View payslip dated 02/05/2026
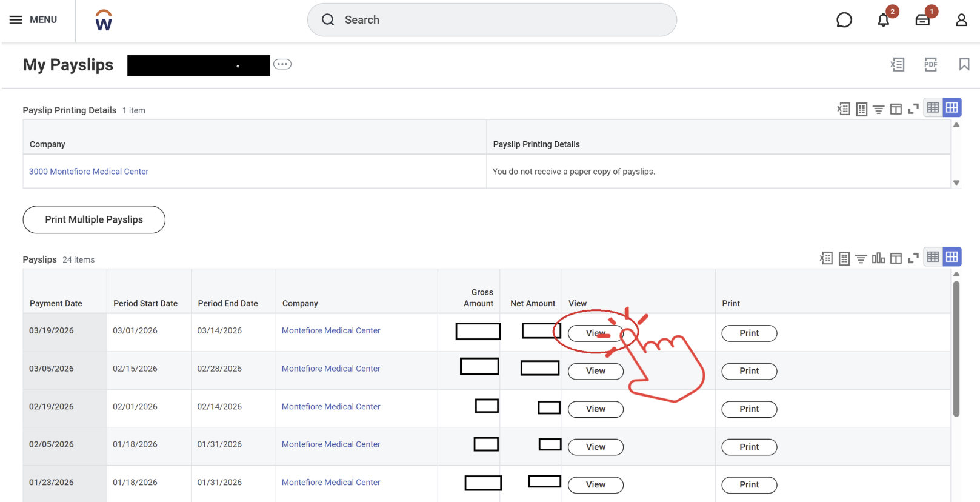980x502 pixels. pyautogui.click(x=596, y=447)
